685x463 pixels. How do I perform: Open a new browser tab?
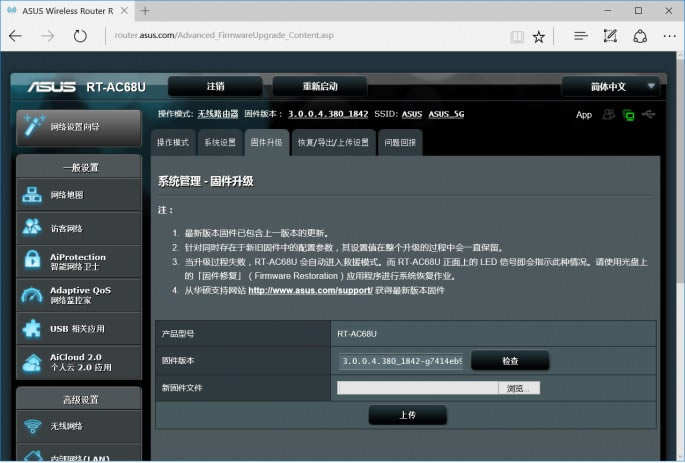(145, 11)
